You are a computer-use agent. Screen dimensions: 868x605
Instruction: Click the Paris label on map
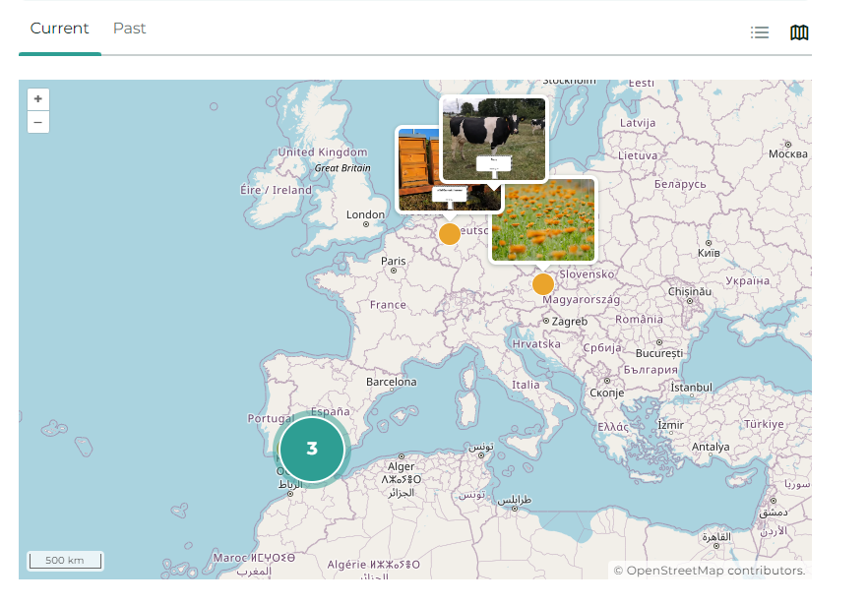pos(393,261)
